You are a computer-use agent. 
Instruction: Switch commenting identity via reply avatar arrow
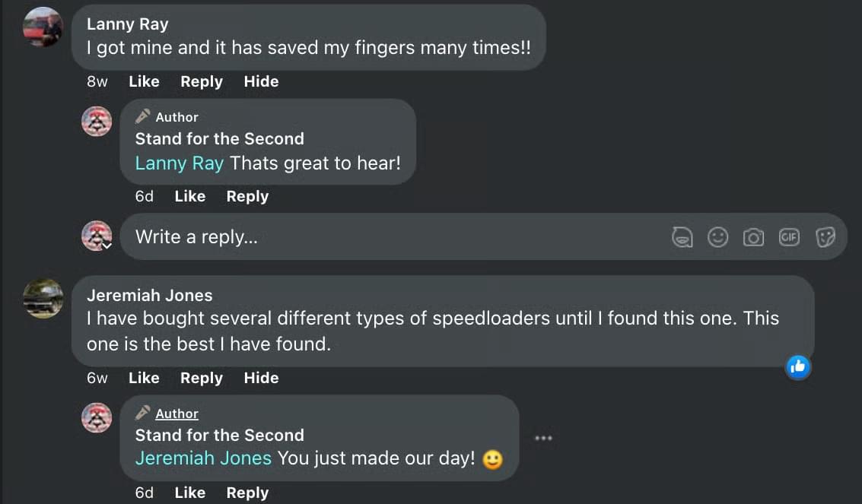(107, 246)
